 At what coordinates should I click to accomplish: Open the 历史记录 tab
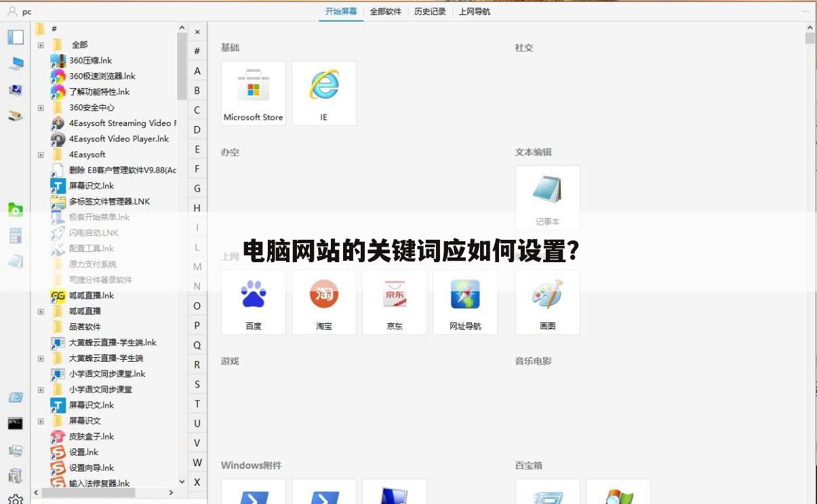click(429, 12)
